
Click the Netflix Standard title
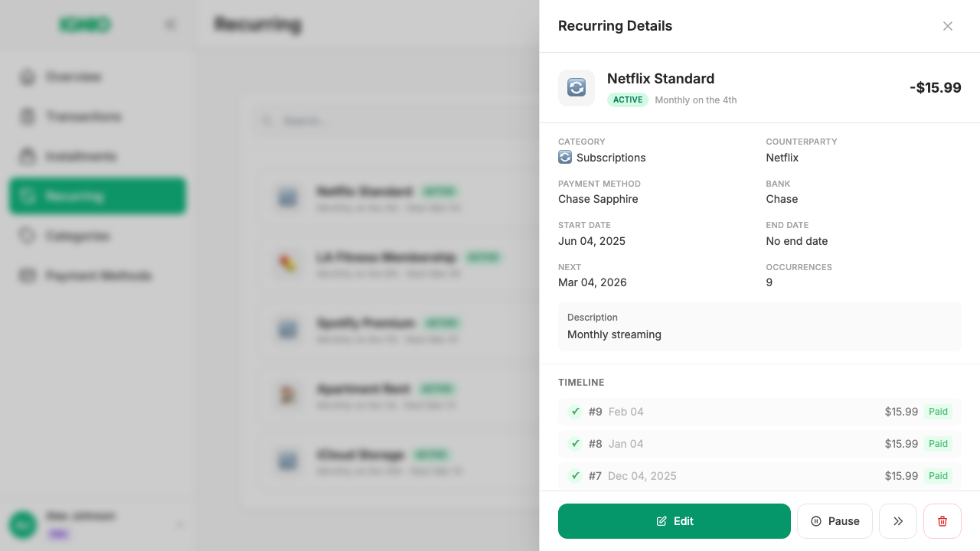(x=661, y=79)
